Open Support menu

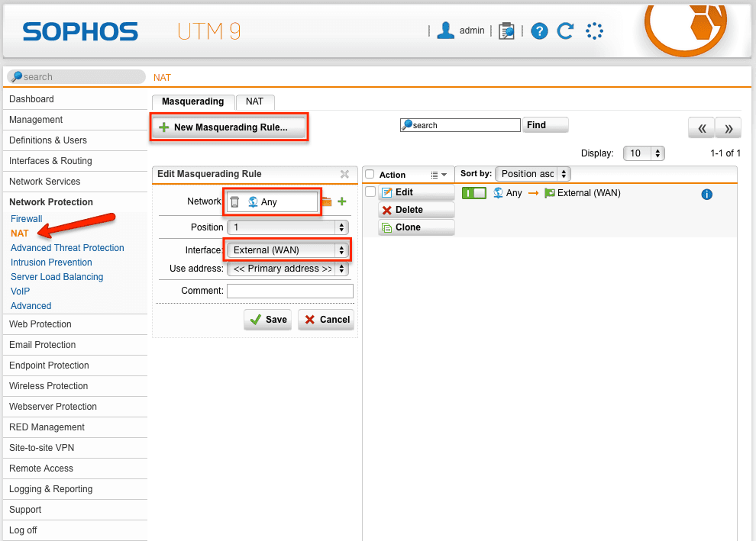point(75,510)
